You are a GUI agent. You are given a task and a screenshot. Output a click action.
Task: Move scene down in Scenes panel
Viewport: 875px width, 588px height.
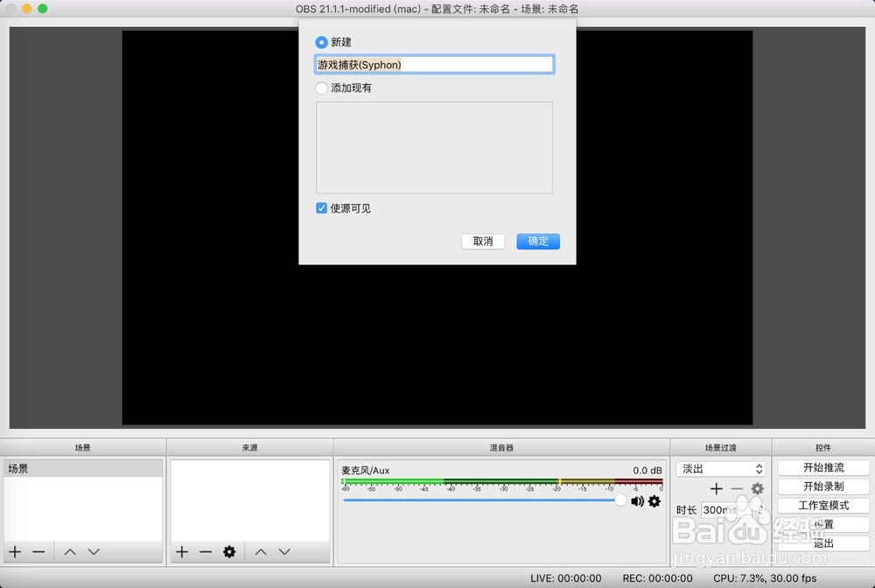click(94, 552)
